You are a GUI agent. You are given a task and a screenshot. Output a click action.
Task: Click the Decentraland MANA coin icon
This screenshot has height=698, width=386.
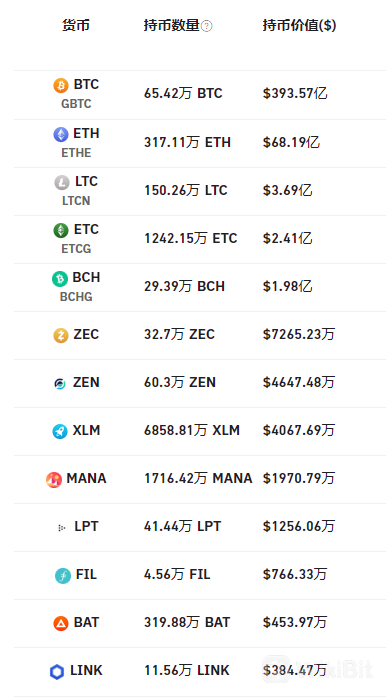pyautogui.click(x=54, y=479)
